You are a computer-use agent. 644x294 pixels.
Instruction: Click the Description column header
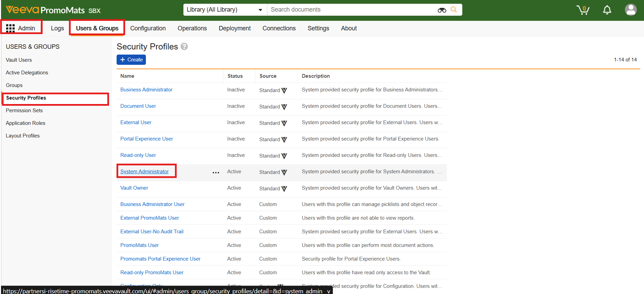[x=316, y=76]
